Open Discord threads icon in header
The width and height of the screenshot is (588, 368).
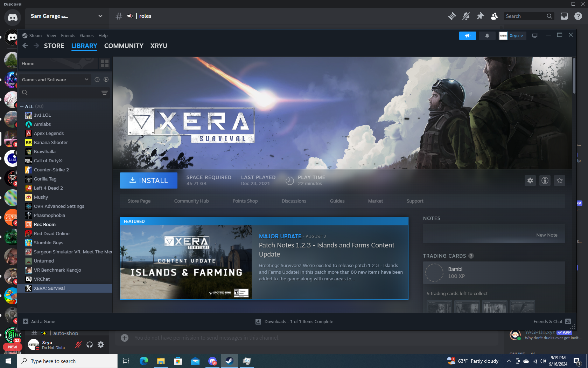click(452, 16)
